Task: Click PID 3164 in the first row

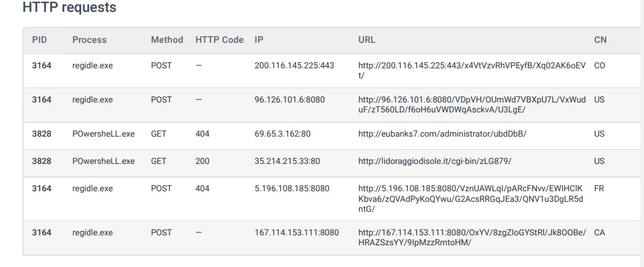Action: [x=42, y=65]
